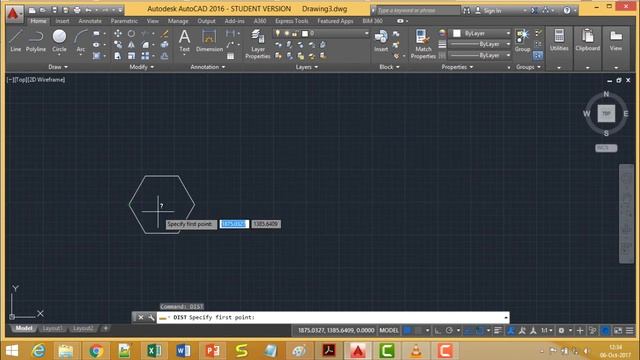Open the View panel
The image size is (640, 360).
(x=616, y=41)
